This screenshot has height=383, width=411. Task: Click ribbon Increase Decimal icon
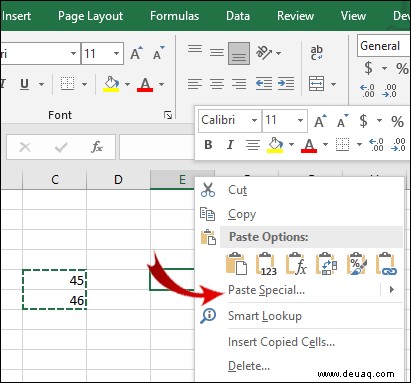367,90
